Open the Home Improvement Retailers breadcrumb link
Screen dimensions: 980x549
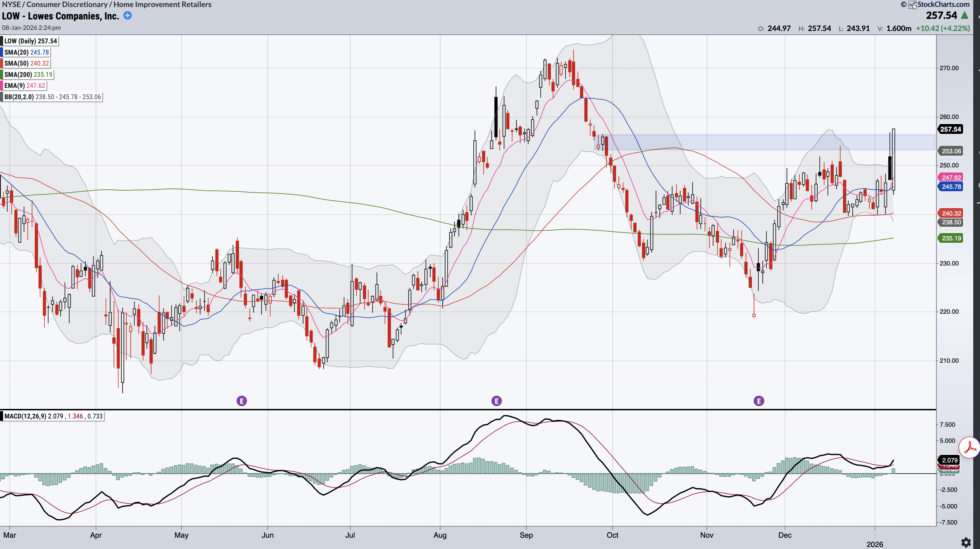coord(162,5)
